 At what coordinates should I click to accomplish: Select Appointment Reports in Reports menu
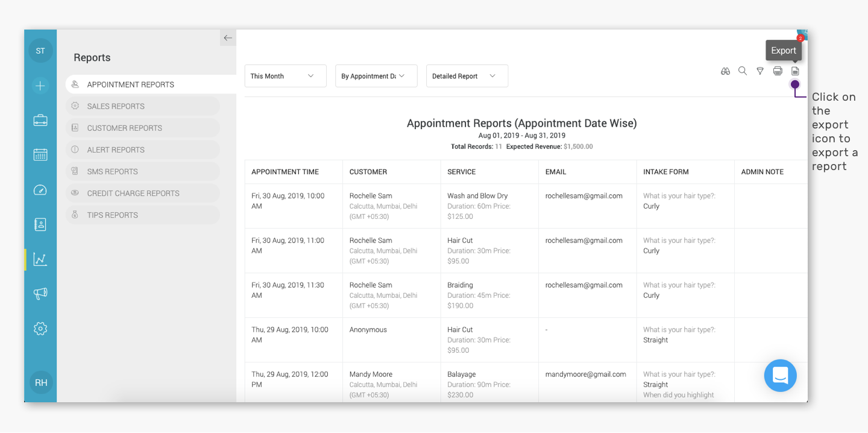coord(151,84)
